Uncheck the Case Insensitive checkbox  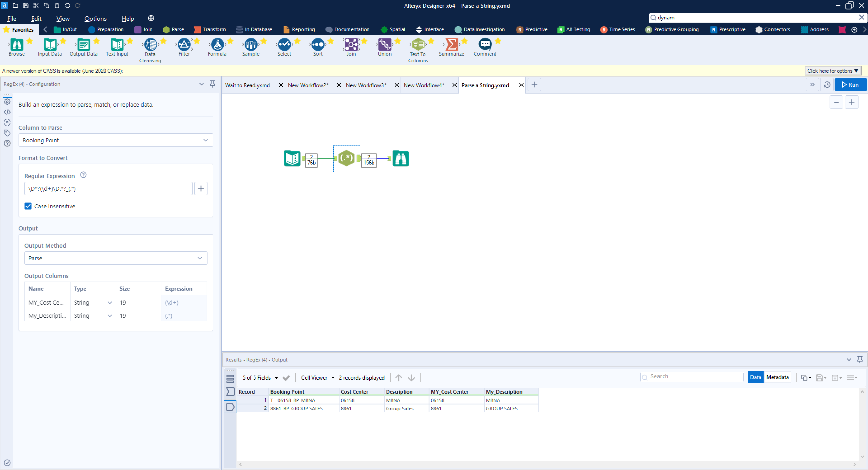[x=28, y=206]
